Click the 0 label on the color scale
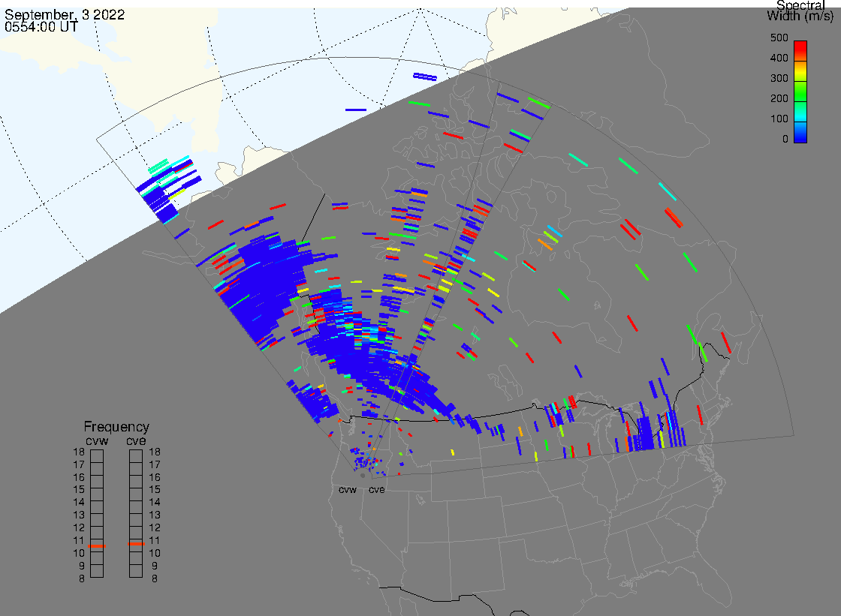 click(x=785, y=140)
